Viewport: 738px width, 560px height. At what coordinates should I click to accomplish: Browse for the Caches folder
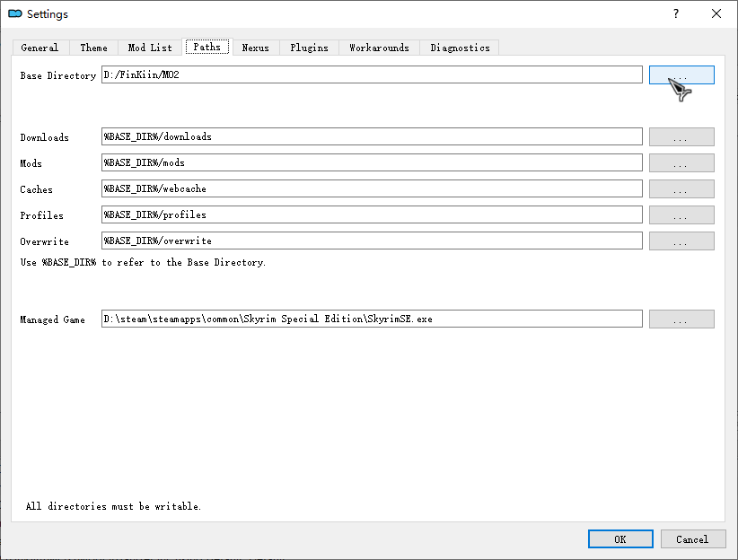[681, 189]
